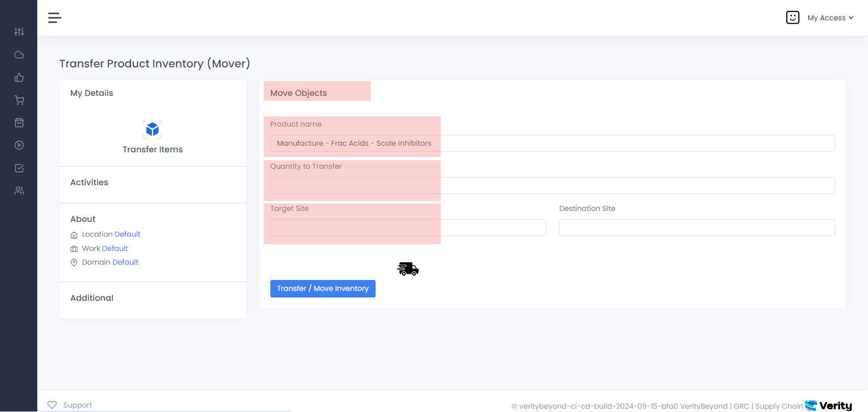Expand the My Access dropdown
Screen dimensions: 868x412
point(830,18)
